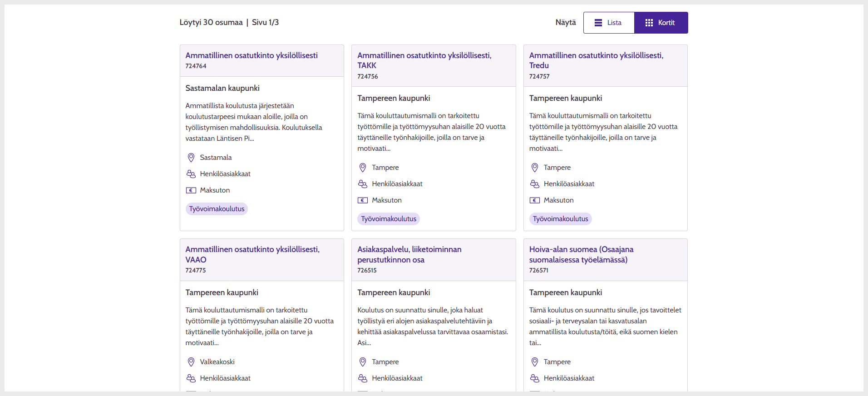Open the Ammatillinen osatutkinto yksilöllisesti, Tredu link

point(596,60)
